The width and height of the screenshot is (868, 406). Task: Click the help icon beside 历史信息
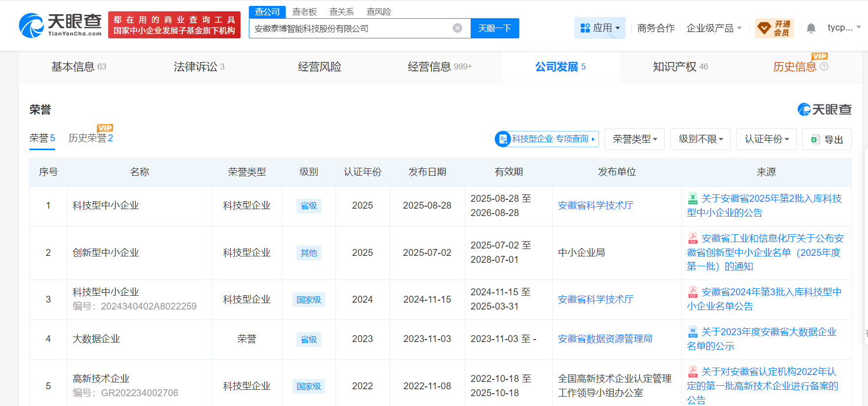tap(824, 66)
